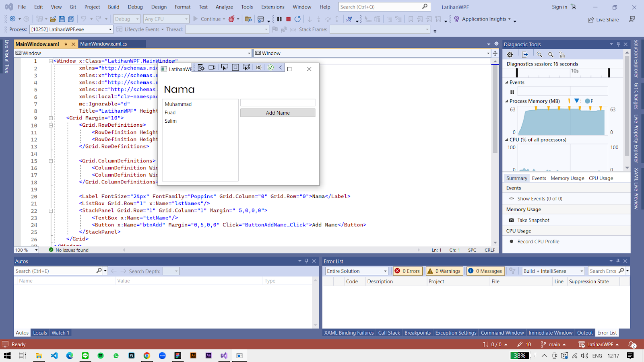Switch to Memory Usage tab
Viewport: 644px width, 362px height.
click(567, 178)
